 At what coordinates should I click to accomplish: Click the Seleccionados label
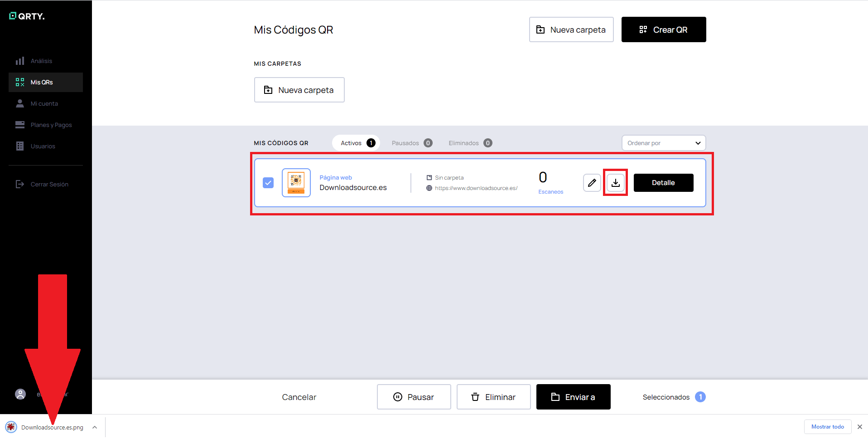point(666,397)
